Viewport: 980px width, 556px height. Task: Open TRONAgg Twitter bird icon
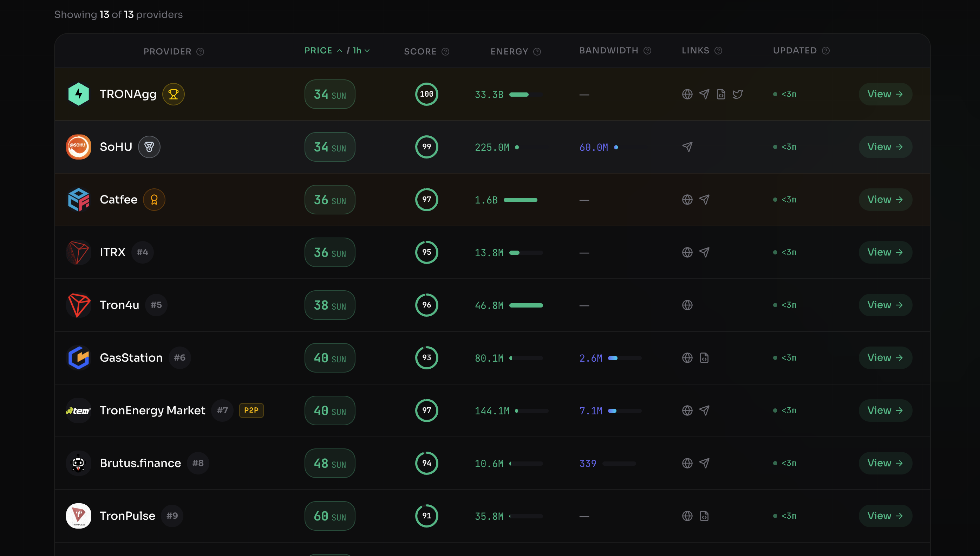click(x=738, y=94)
